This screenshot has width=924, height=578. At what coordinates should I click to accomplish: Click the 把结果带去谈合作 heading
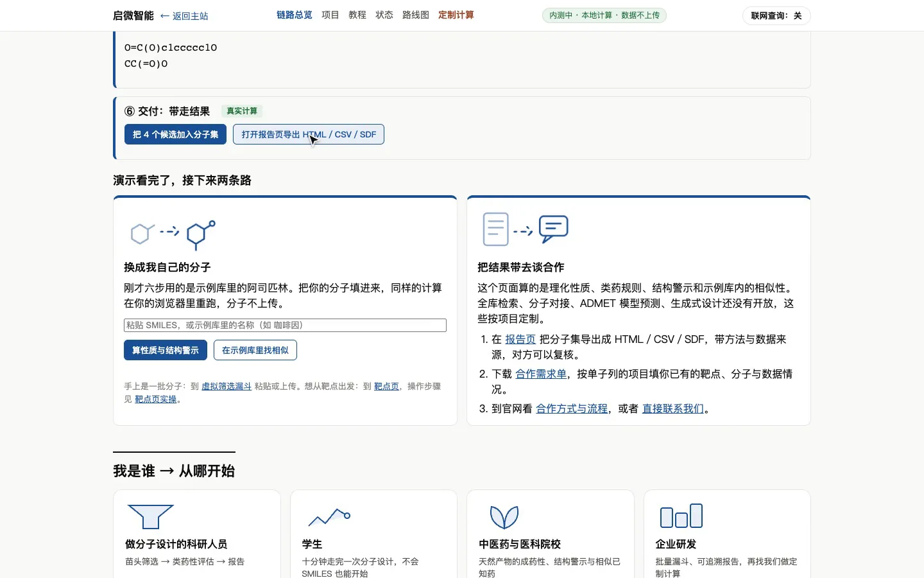(x=521, y=267)
